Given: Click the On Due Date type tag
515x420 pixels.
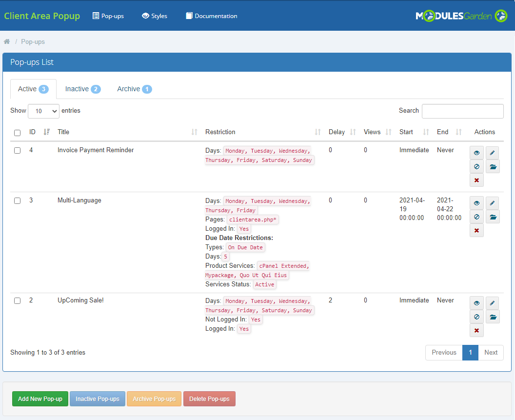Looking at the screenshot, I should 245,247.
